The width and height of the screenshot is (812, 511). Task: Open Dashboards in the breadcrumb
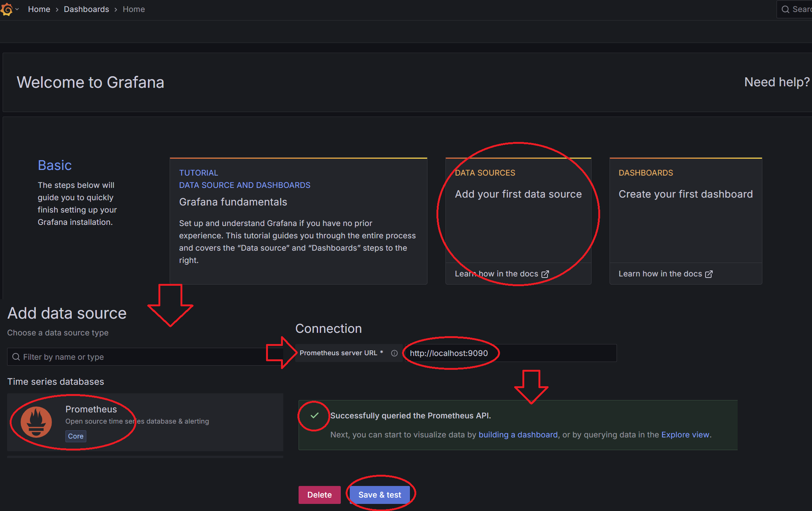[x=86, y=9]
